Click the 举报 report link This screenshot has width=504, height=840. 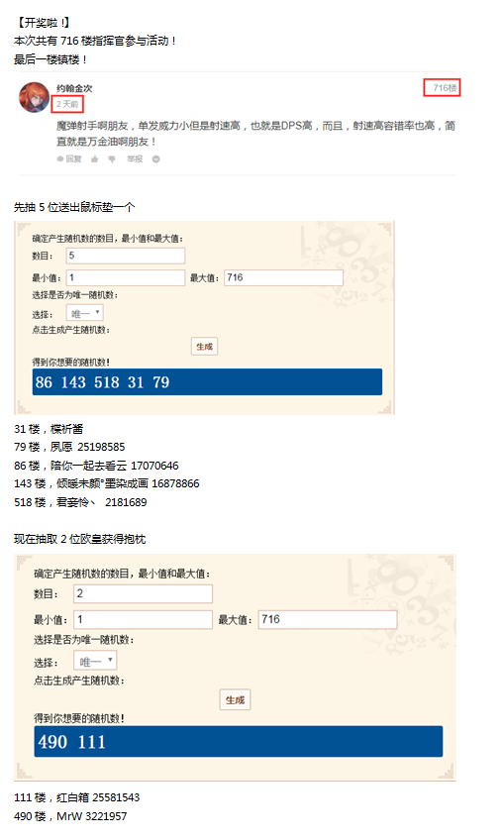tap(135, 159)
